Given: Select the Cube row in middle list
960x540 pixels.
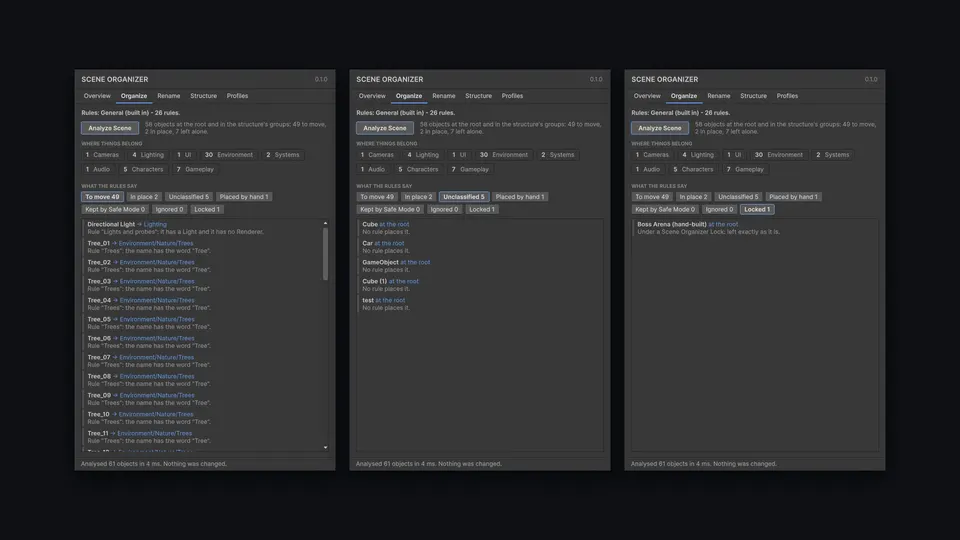Looking at the screenshot, I should pos(479,228).
